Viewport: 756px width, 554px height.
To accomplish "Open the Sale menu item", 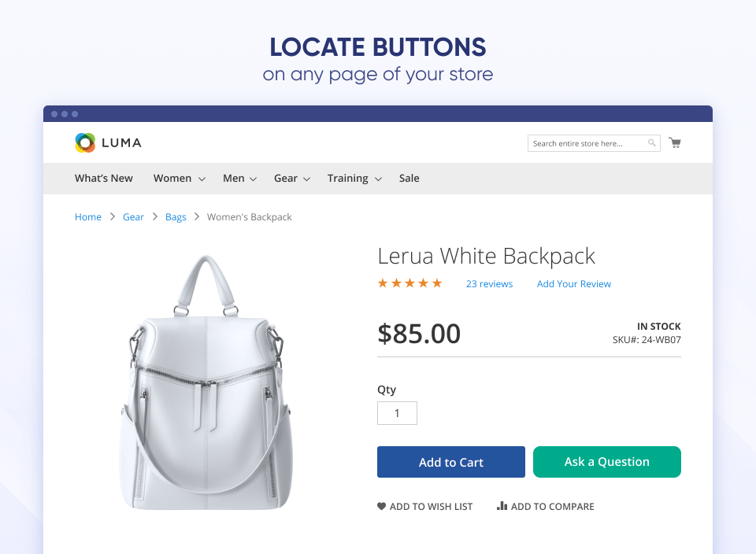I will pyautogui.click(x=409, y=179).
